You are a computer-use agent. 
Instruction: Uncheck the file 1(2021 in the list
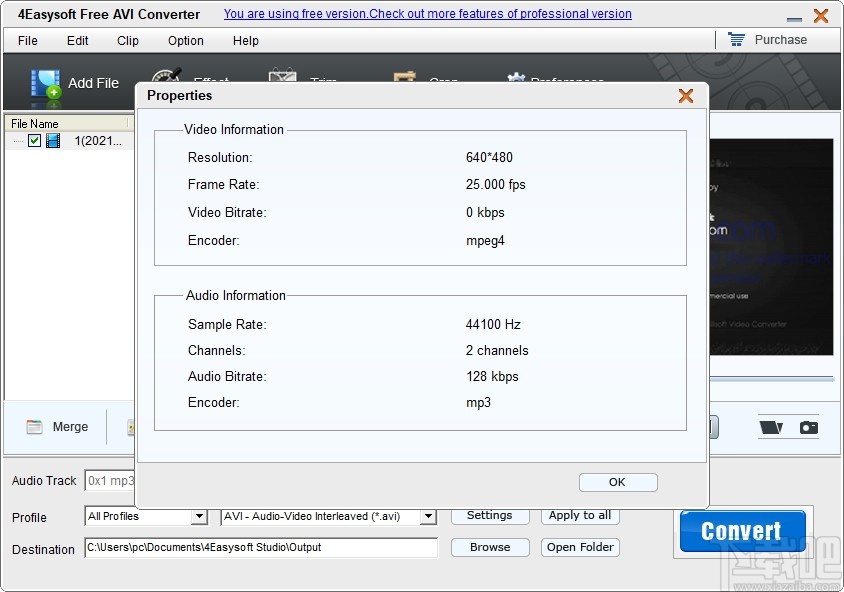point(35,141)
